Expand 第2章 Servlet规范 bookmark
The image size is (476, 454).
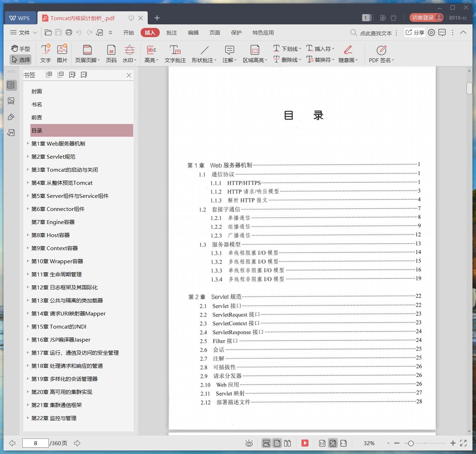pyautogui.click(x=28, y=156)
